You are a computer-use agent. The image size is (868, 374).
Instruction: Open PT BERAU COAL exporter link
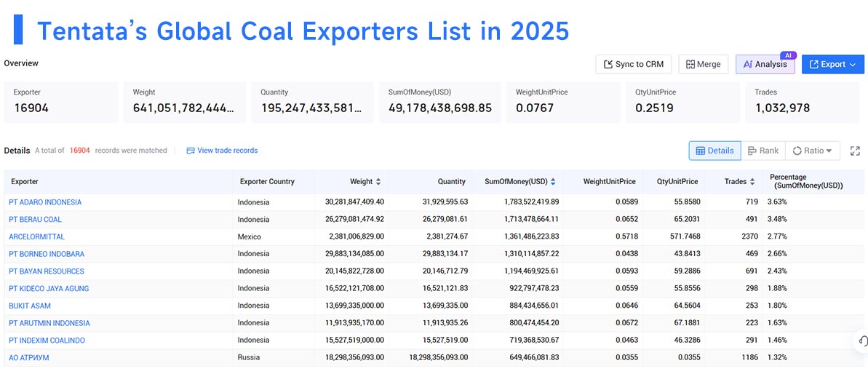36,219
